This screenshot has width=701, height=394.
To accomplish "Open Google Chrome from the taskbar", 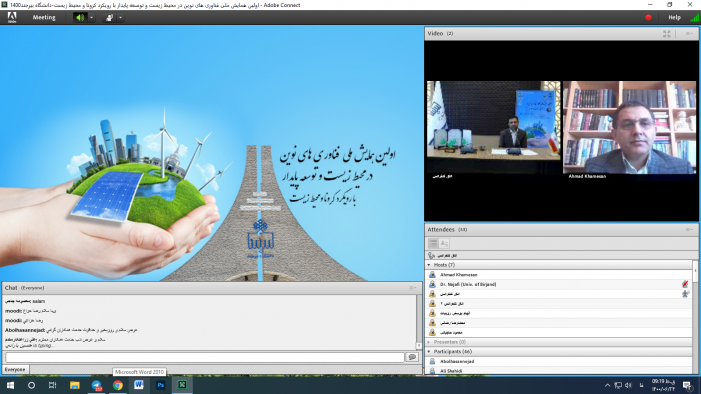I will coord(118,385).
